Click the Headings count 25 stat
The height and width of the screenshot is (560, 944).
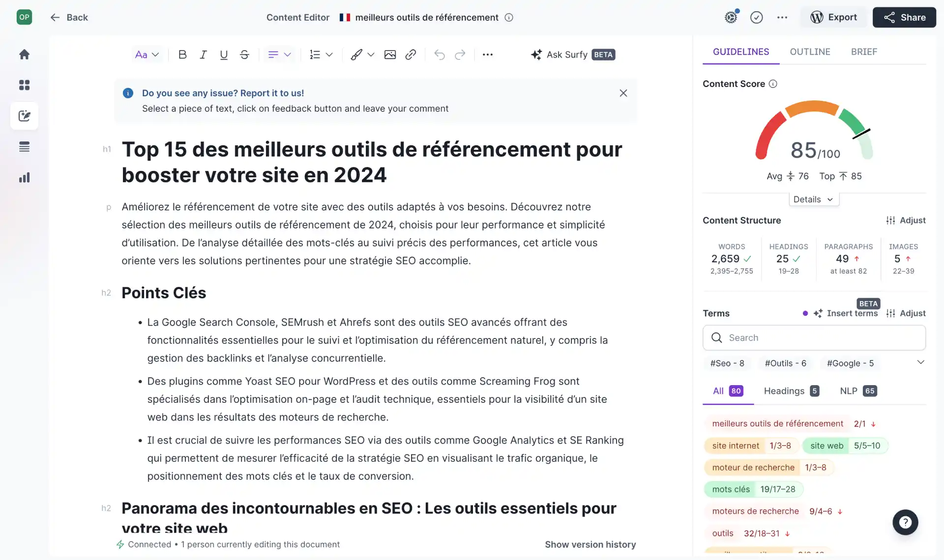coord(789,259)
